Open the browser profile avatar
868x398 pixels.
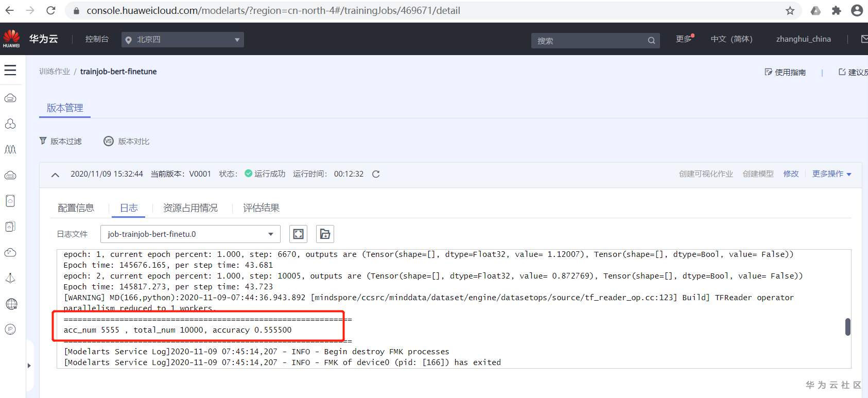[x=857, y=10]
